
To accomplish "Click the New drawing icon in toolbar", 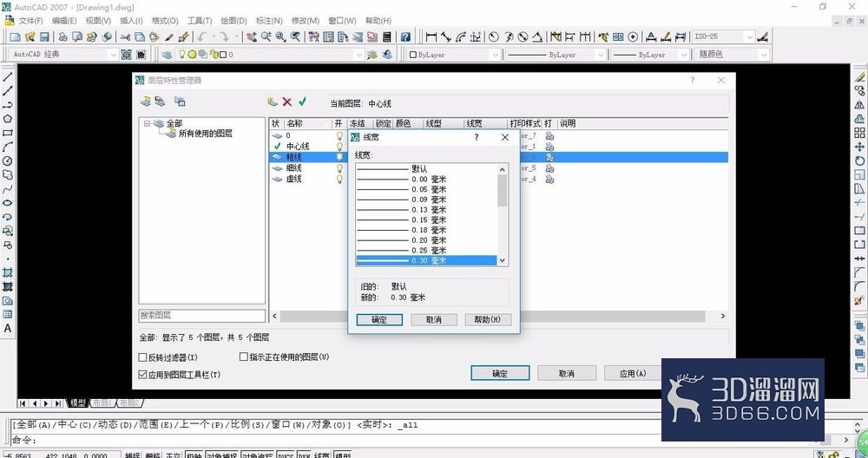I will click(15, 37).
